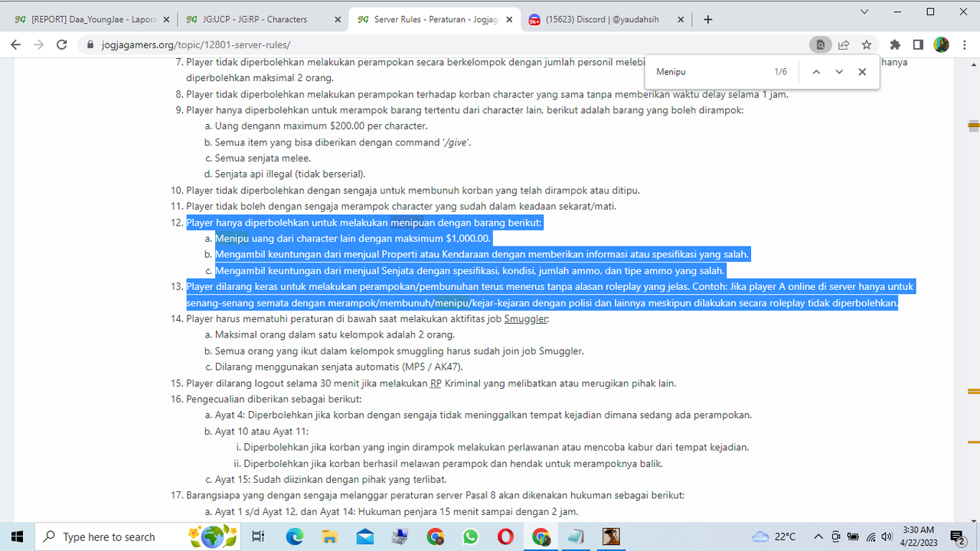This screenshot has height=551, width=980.
Task: Click the '1/6' find match counter
Action: (780, 72)
